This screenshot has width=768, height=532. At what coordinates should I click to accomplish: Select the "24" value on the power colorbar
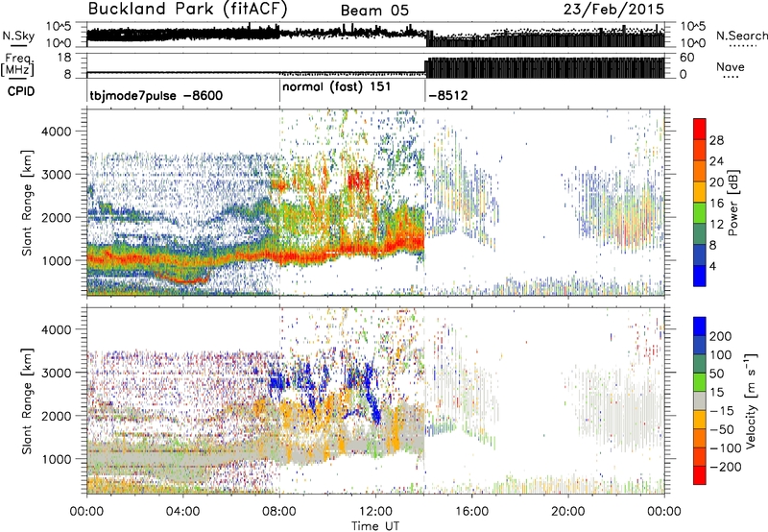[x=716, y=161]
